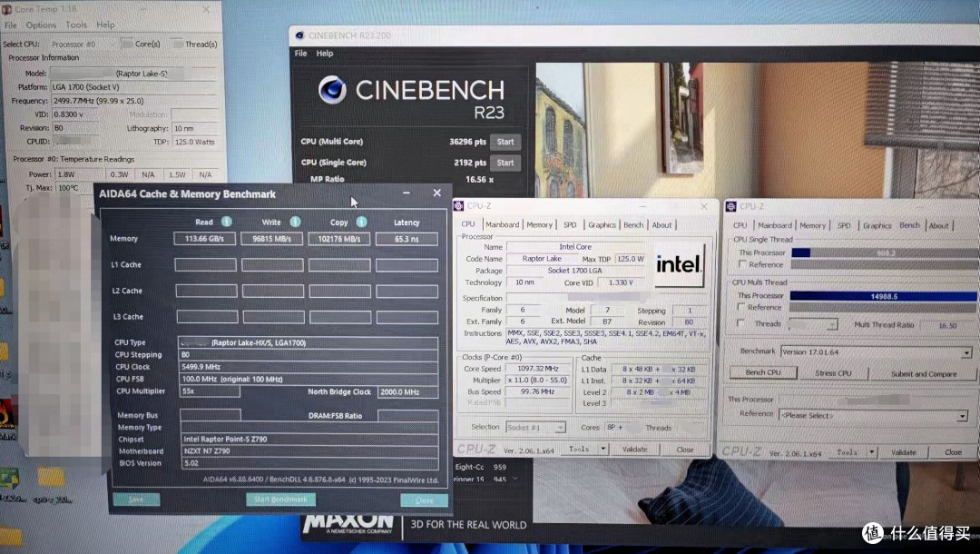Screen dimensions: 980x554
Task: Click the CPU-Z icon in CPU tab window title
Action: point(459,206)
